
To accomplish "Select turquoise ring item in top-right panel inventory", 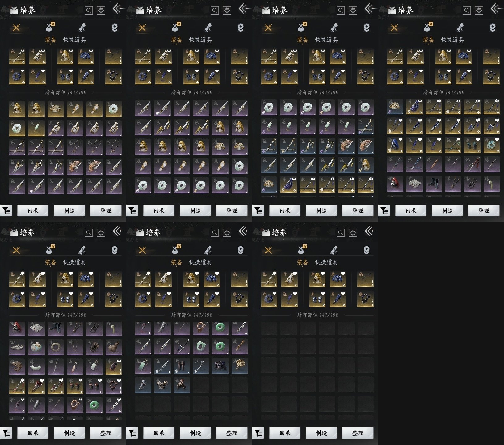I will [x=491, y=145].
